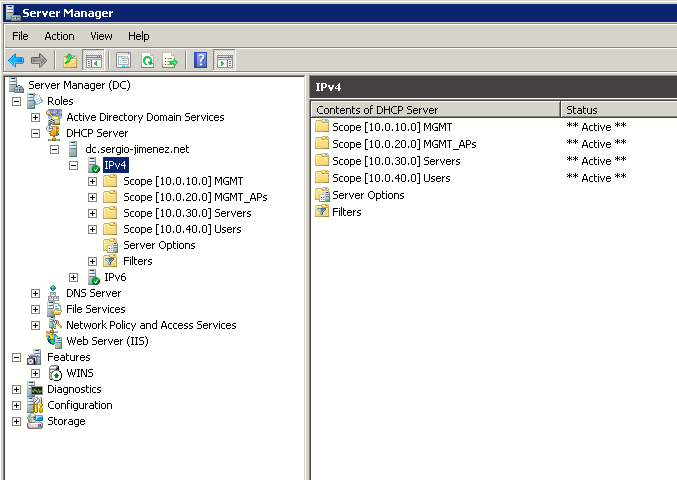Click the WINS feature icon
Image resolution: width=677 pixels, height=480 pixels.
[x=55, y=373]
